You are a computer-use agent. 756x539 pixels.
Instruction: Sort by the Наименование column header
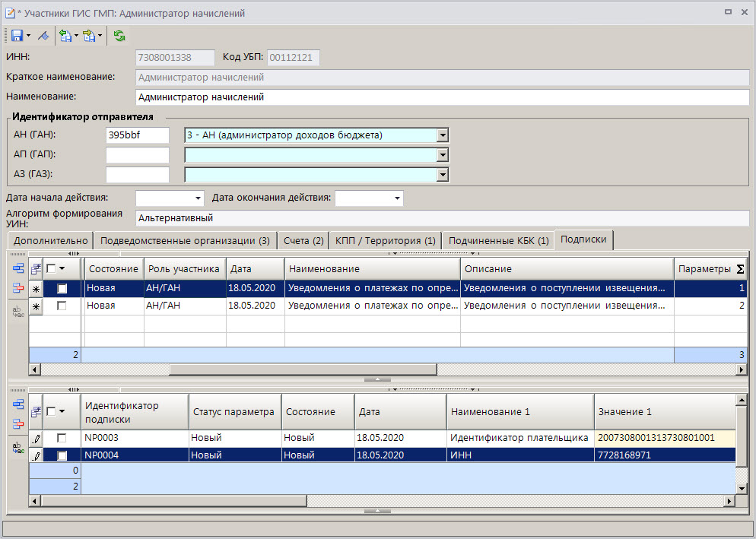click(x=372, y=269)
